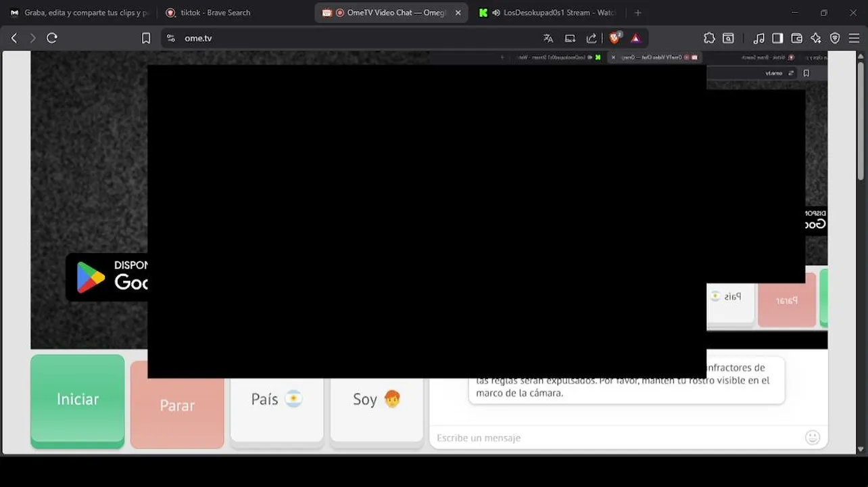Go forward to next page

(32, 39)
